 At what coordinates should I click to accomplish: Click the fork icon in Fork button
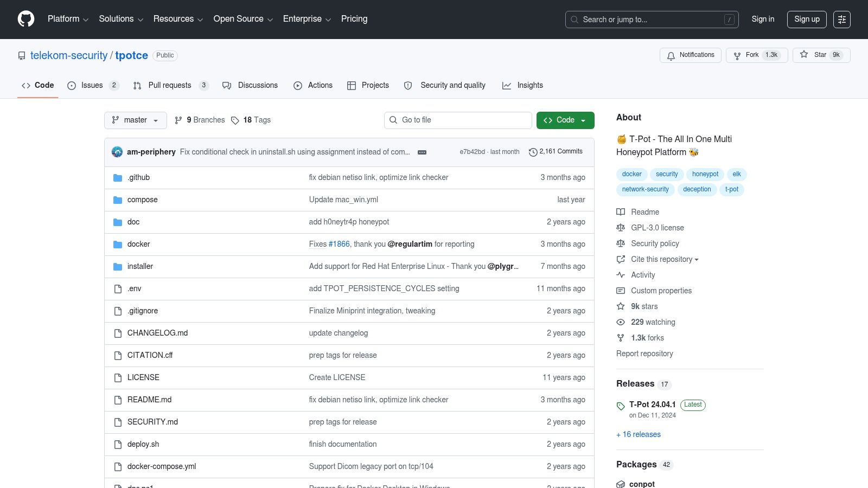pyautogui.click(x=737, y=55)
